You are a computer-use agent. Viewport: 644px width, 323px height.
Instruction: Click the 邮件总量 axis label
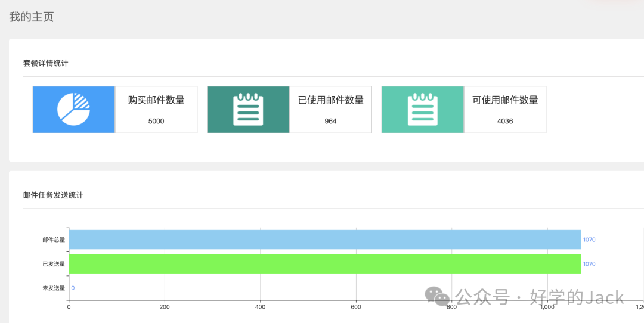54,240
